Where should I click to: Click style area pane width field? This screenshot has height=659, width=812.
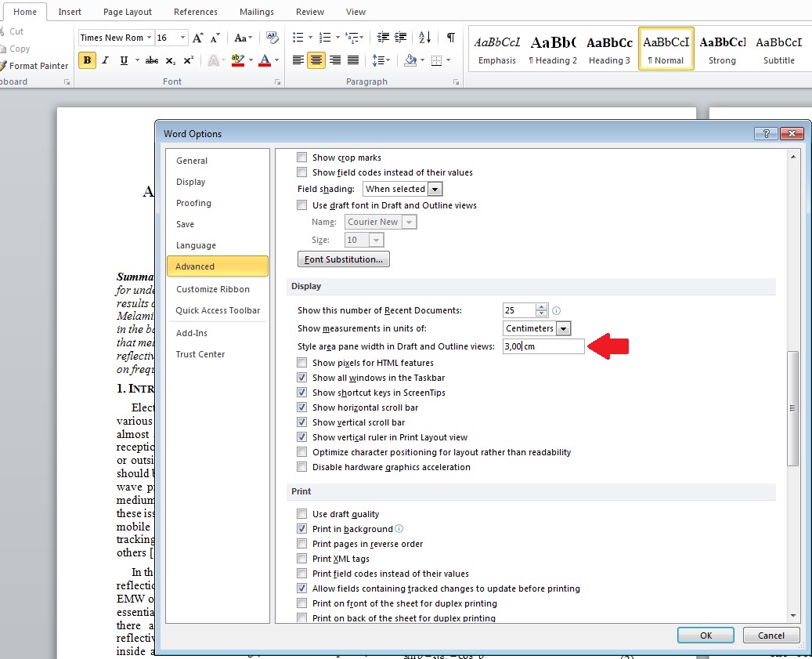(543, 346)
